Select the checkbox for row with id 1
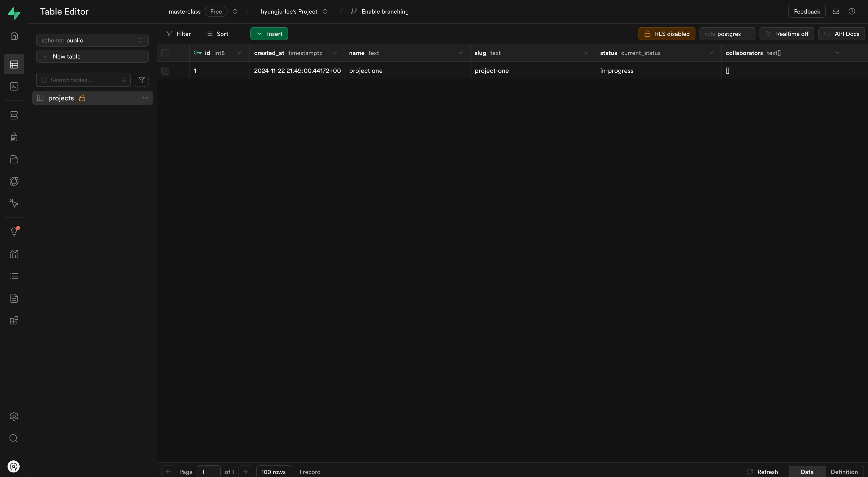The image size is (868, 477). [165, 71]
